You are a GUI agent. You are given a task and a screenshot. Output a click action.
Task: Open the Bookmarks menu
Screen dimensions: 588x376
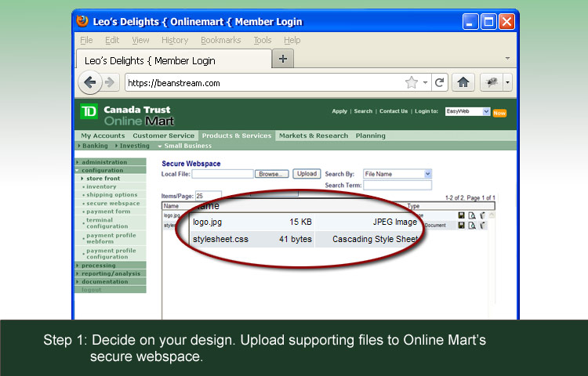(221, 40)
